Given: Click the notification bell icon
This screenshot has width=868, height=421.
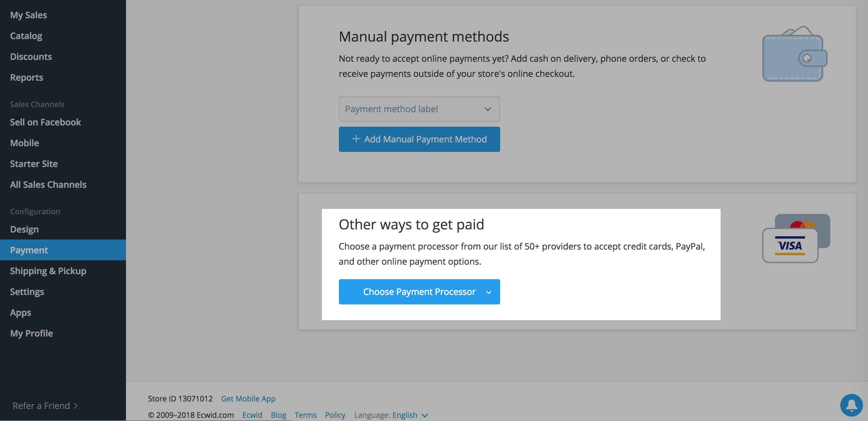Looking at the screenshot, I should pyautogui.click(x=851, y=405).
